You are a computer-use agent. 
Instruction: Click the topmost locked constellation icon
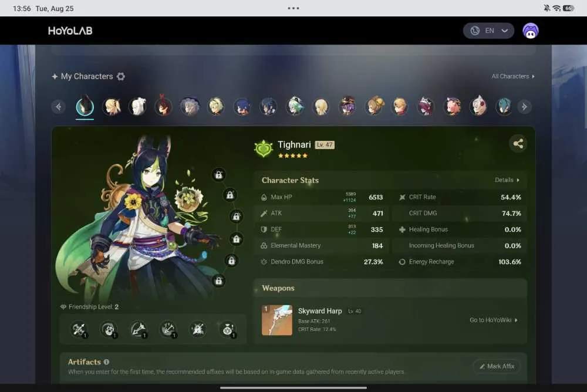click(x=218, y=175)
